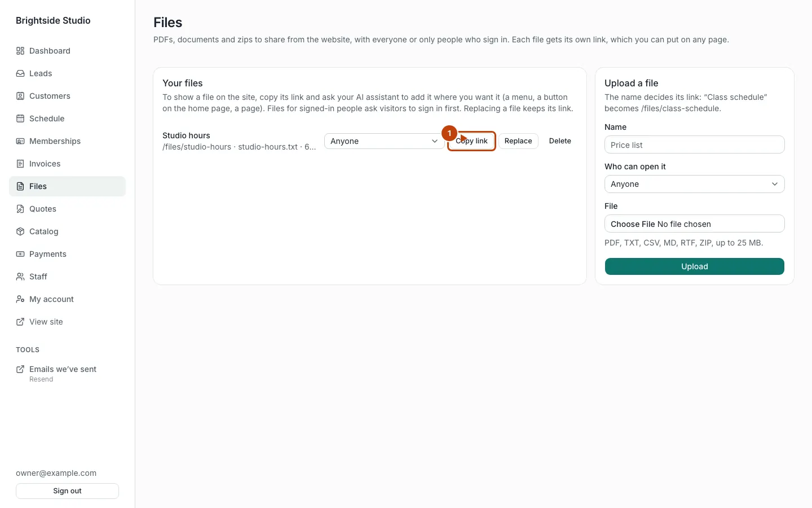Click Choose File to pick a file
The height and width of the screenshot is (508, 812).
pos(633,224)
